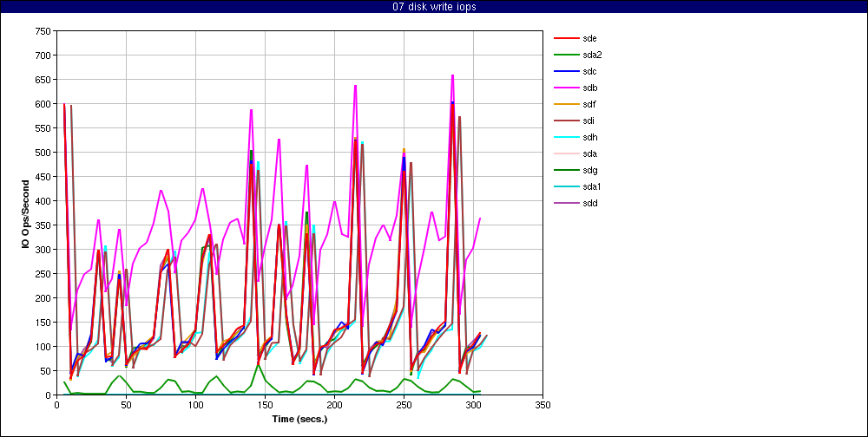
Task: Click the pink sda legend line
Action: 565,154
